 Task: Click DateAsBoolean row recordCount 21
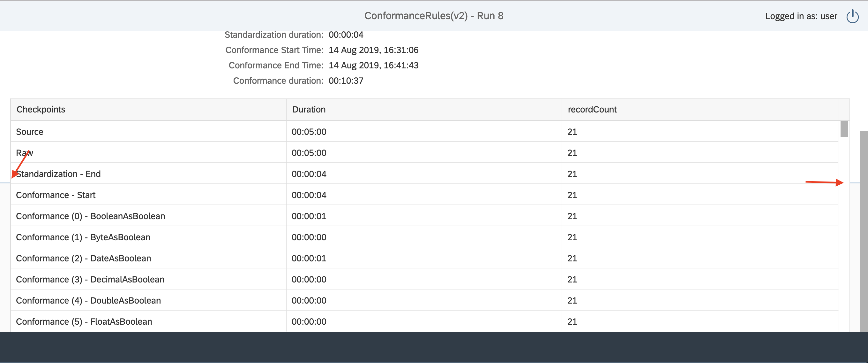[572, 258]
